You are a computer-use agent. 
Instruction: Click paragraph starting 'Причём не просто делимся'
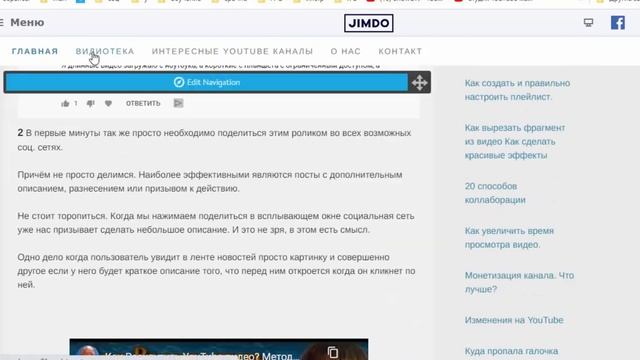[210, 182]
